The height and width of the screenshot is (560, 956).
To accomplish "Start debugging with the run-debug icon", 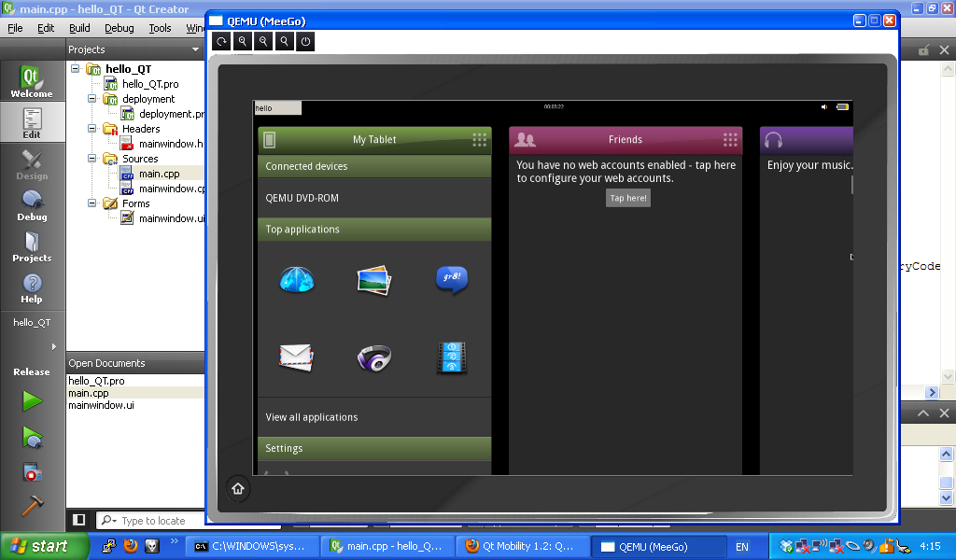I will click(x=33, y=438).
